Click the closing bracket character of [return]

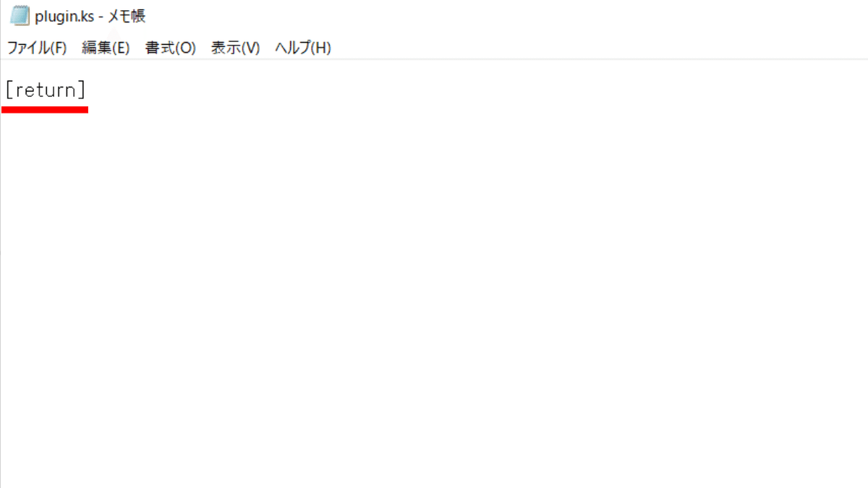82,90
